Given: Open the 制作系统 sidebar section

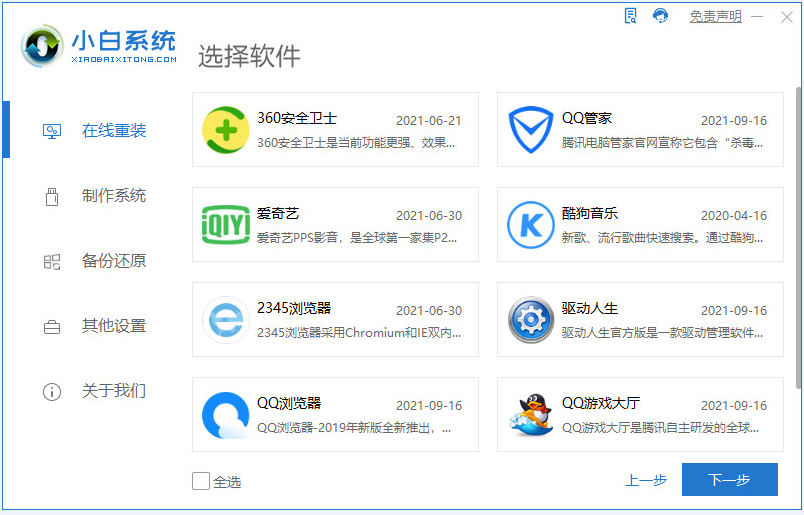Looking at the screenshot, I should click(x=95, y=195).
